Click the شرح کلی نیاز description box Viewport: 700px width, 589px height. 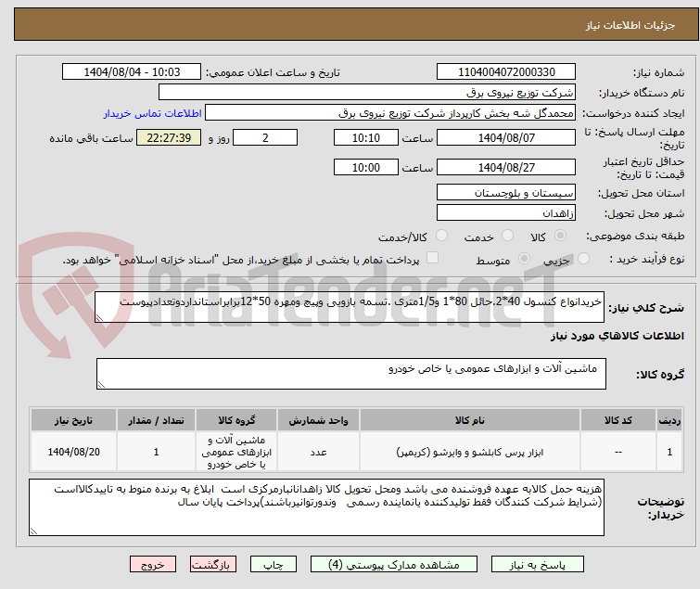point(350,307)
